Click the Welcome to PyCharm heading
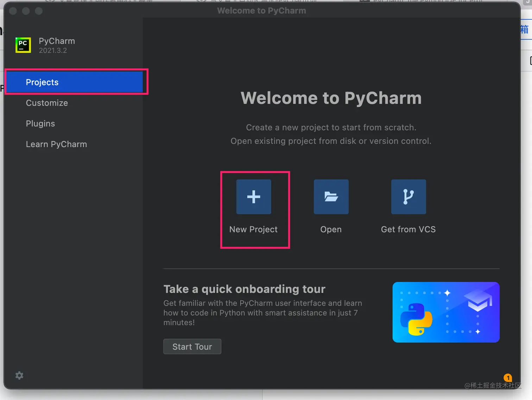 [x=331, y=98]
